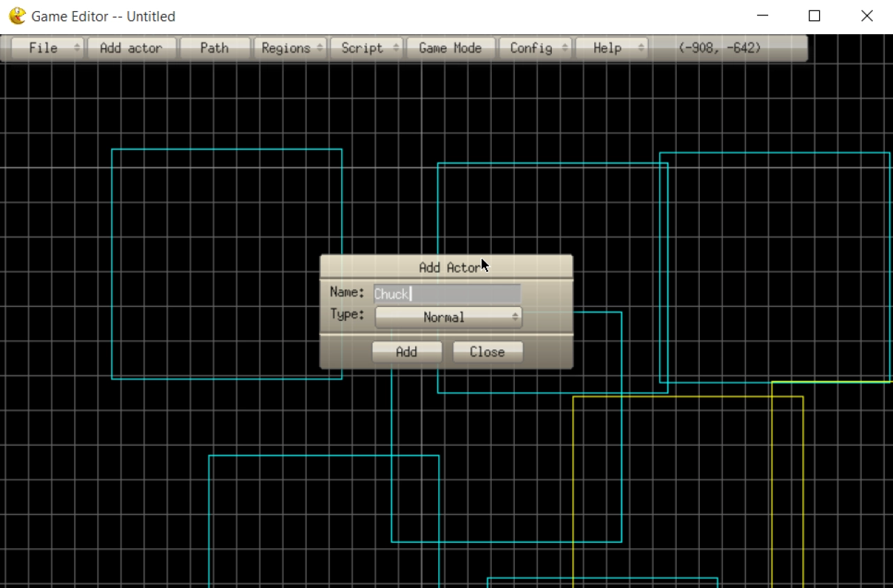
Task: Expand the Type dropdown showing Normal
Action: 449,317
